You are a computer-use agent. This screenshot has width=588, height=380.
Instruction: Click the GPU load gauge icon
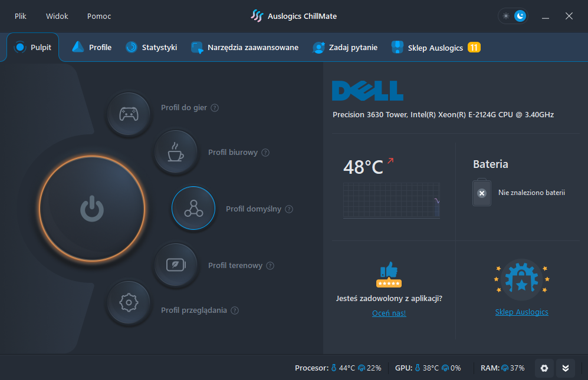(445, 368)
